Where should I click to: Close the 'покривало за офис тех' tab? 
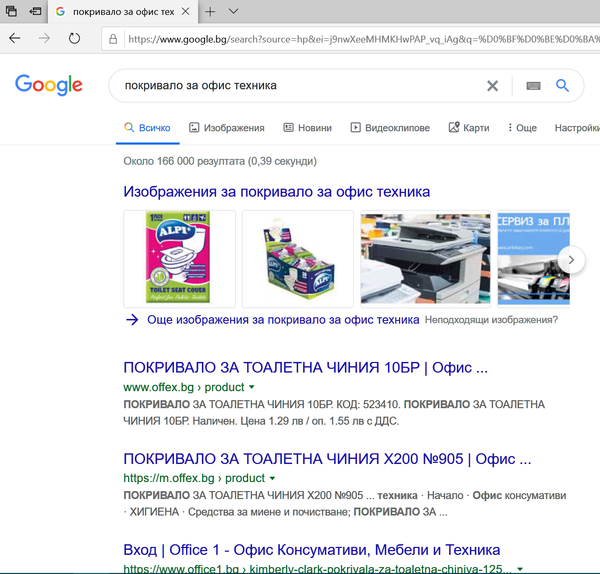coord(185,11)
